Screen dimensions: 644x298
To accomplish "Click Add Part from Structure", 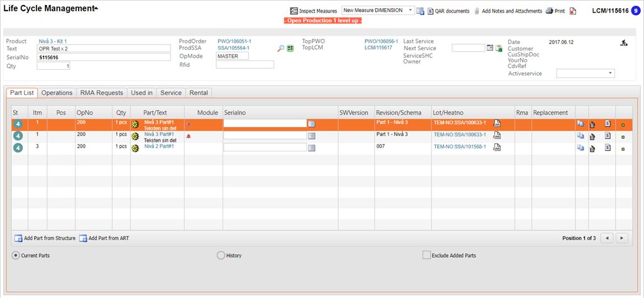I will click(44, 238).
